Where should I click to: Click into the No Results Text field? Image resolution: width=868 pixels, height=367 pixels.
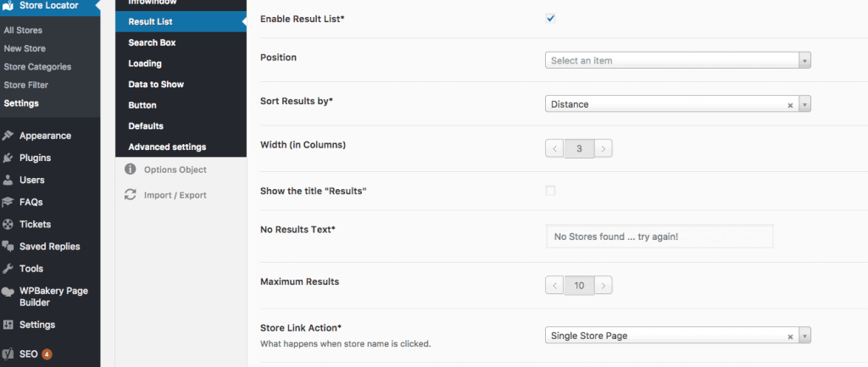pos(659,236)
